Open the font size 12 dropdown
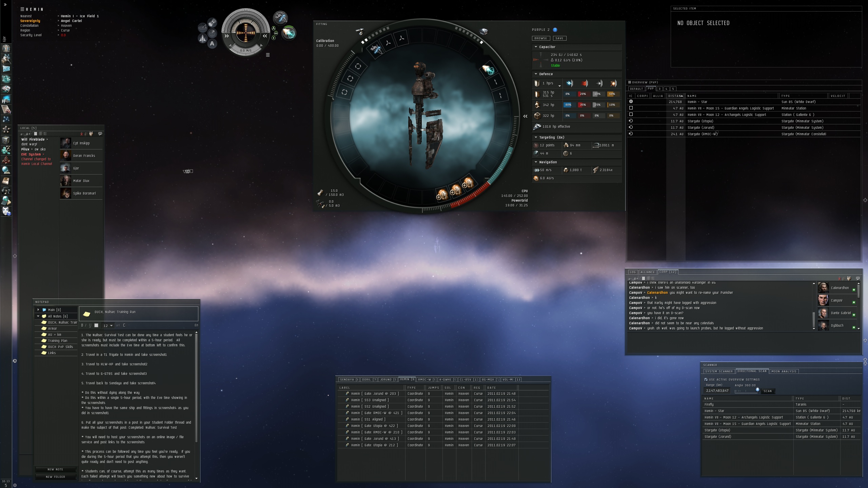The image size is (868, 488). (x=108, y=326)
